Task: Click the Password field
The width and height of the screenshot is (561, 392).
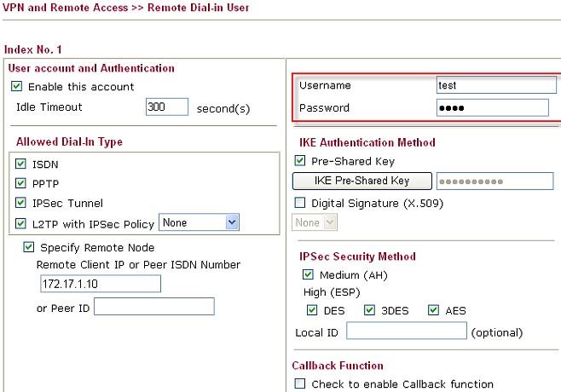Action: (491, 107)
